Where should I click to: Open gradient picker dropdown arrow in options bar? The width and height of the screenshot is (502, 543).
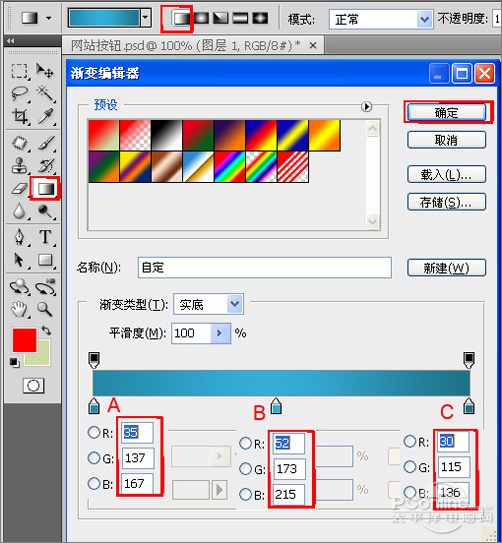(146, 18)
